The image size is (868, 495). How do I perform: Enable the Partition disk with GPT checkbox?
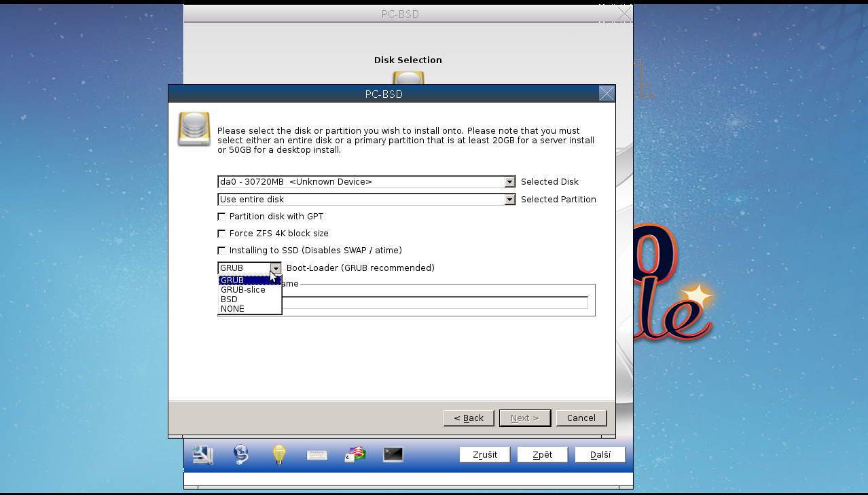tap(221, 216)
